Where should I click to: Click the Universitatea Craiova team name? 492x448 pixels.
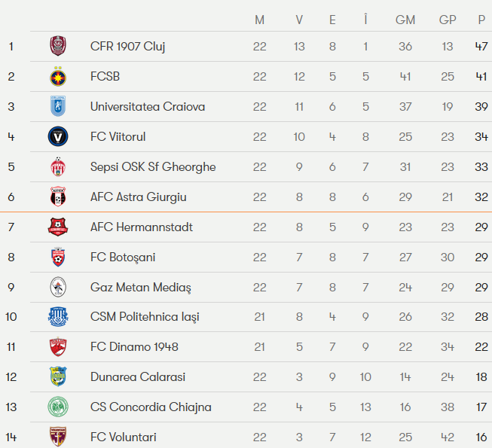pyautogui.click(x=148, y=107)
